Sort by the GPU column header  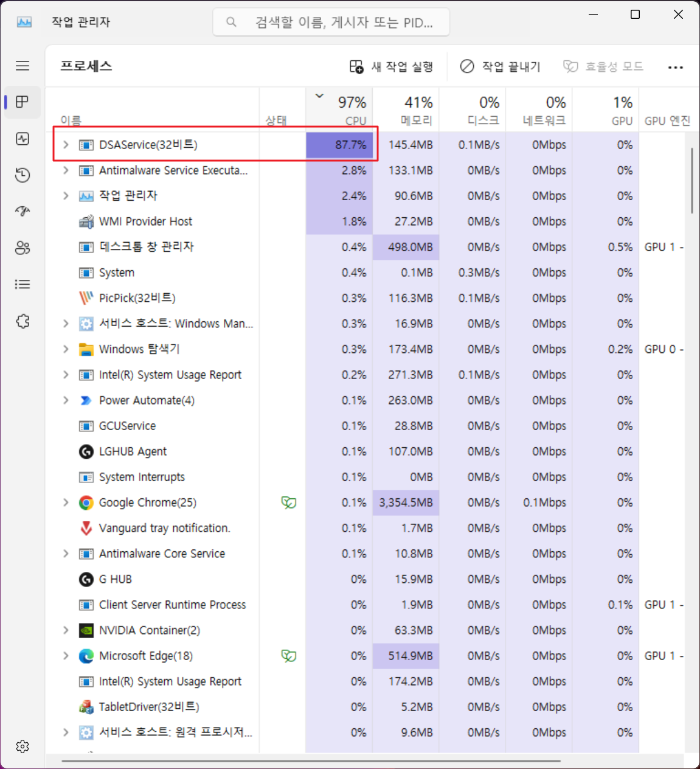click(x=606, y=110)
